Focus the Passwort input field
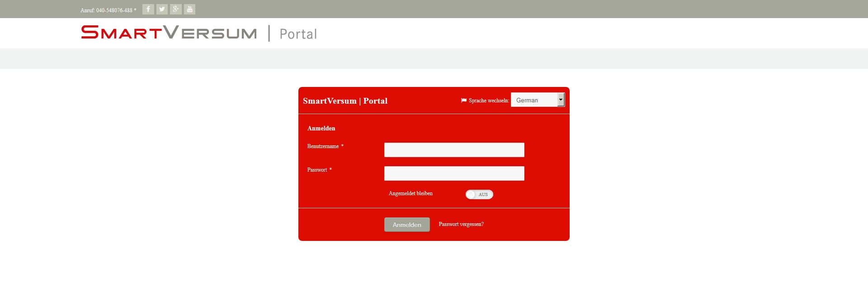Viewport: 868px width, 288px height. coord(454,173)
